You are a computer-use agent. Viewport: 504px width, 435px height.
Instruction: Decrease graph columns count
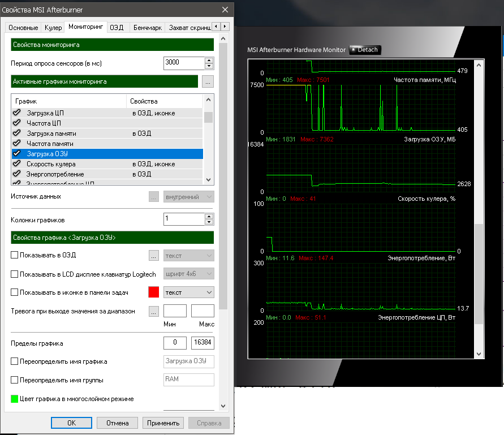point(209,222)
